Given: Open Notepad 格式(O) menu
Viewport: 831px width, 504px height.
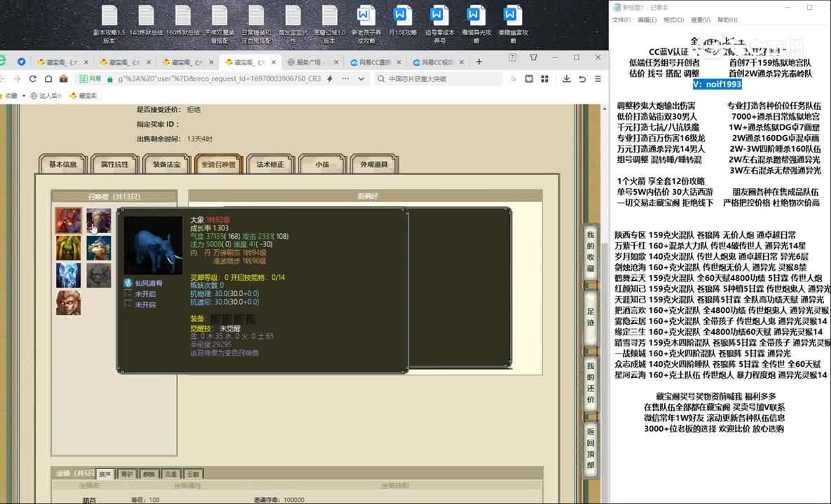Looking at the screenshot, I should (x=673, y=20).
